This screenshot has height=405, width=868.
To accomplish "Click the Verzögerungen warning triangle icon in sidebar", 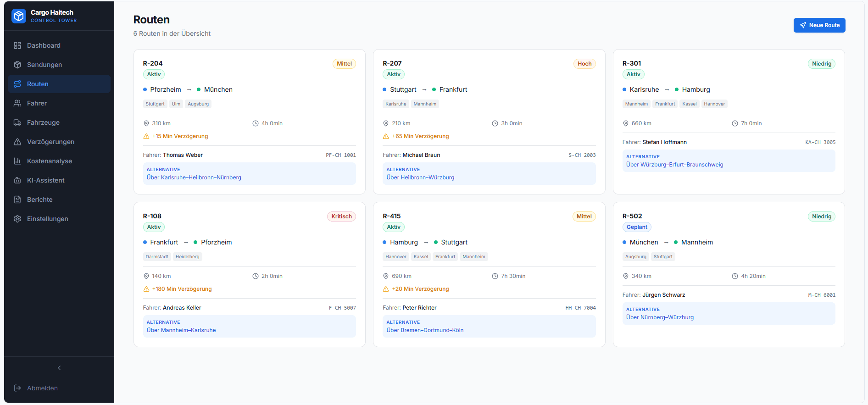I will click(17, 142).
